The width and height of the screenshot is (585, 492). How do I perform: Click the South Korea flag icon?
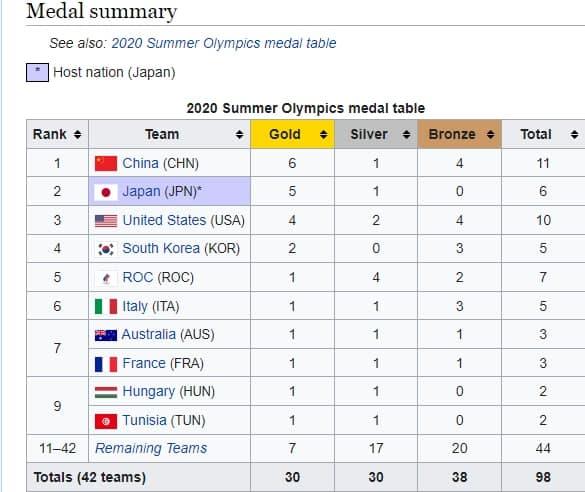(x=106, y=249)
